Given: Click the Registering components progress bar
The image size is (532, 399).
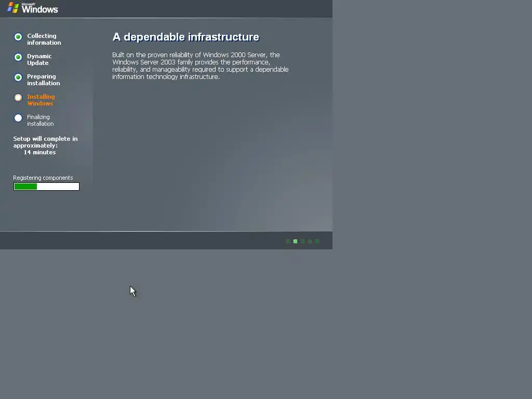Looking at the screenshot, I should click(46, 187).
